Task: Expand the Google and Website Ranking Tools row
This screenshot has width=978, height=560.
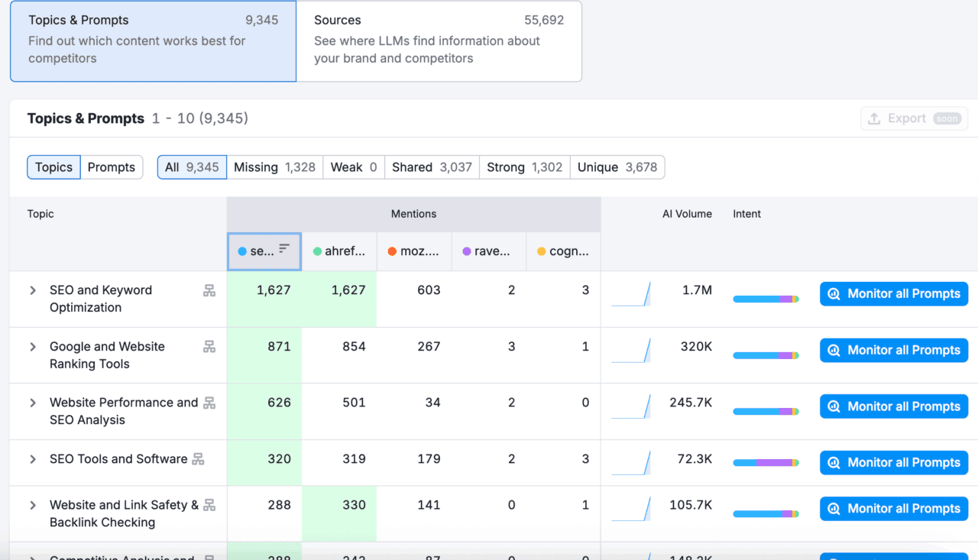Action: pyautogui.click(x=33, y=347)
